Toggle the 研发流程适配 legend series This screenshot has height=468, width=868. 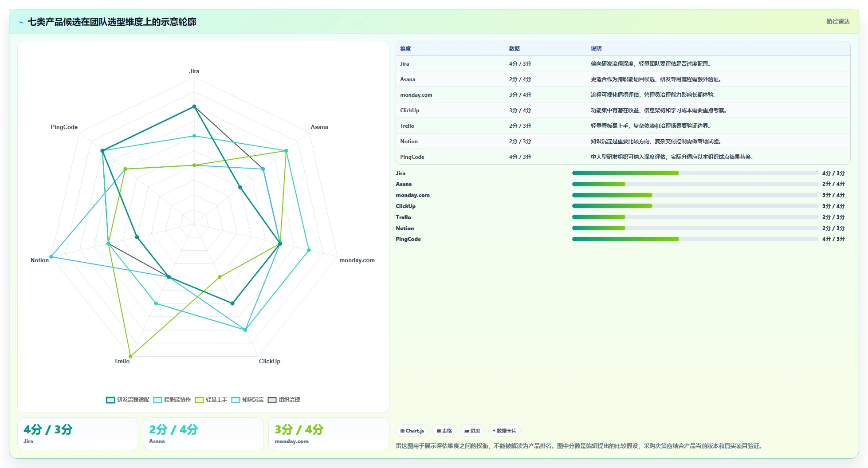pyautogui.click(x=128, y=400)
